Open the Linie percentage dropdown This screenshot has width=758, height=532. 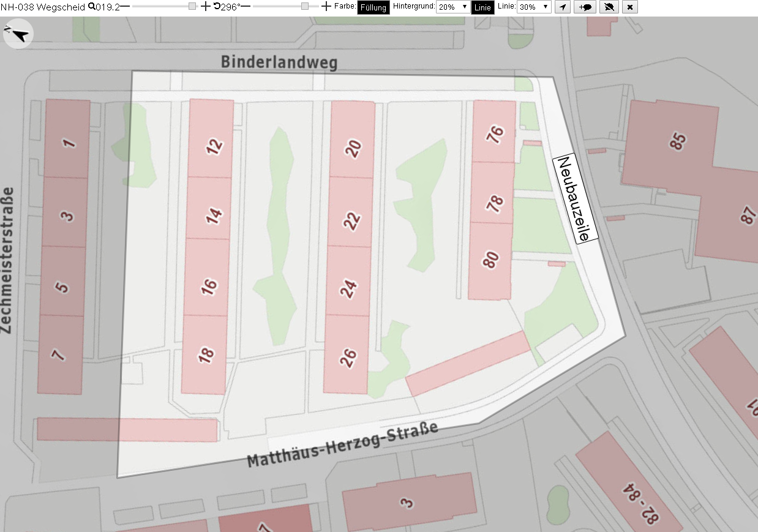534,7
